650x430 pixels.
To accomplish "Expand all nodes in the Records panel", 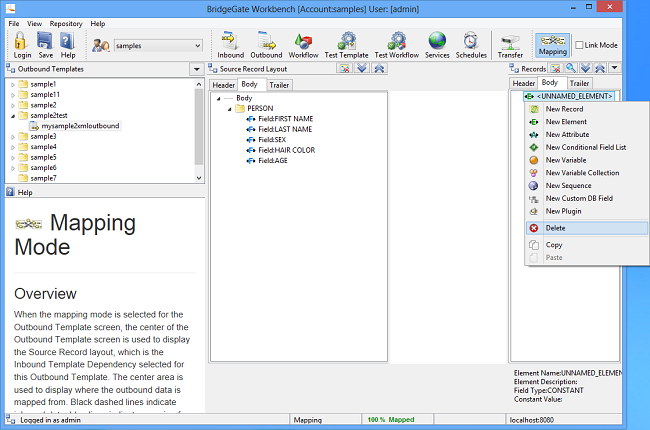I will click(x=585, y=68).
